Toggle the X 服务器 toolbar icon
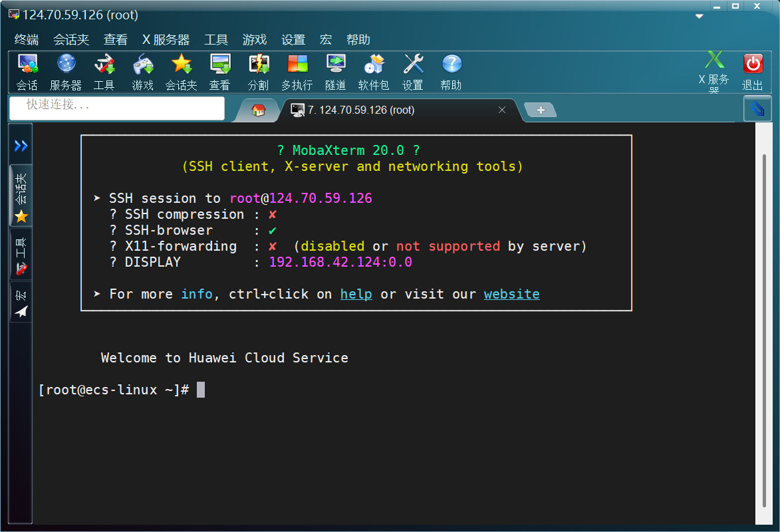 (x=714, y=72)
